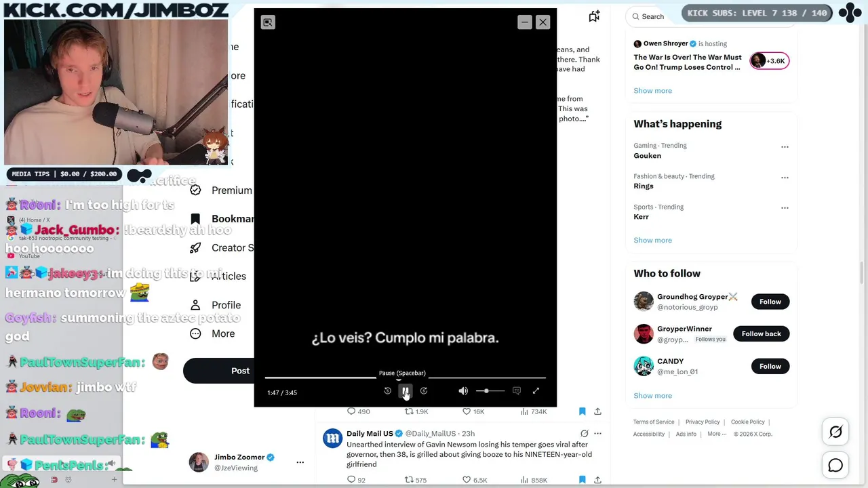Image resolution: width=868 pixels, height=488 pixels.
Task: Expand the footer More menu
Action: [x=717, y=434]
